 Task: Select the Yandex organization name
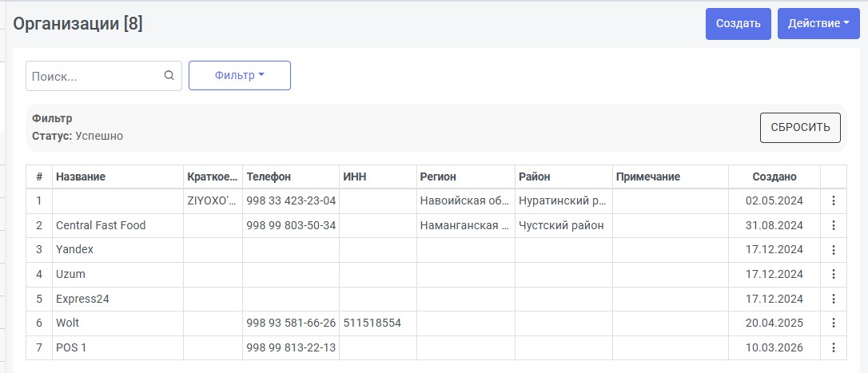(x=75, y=249)
